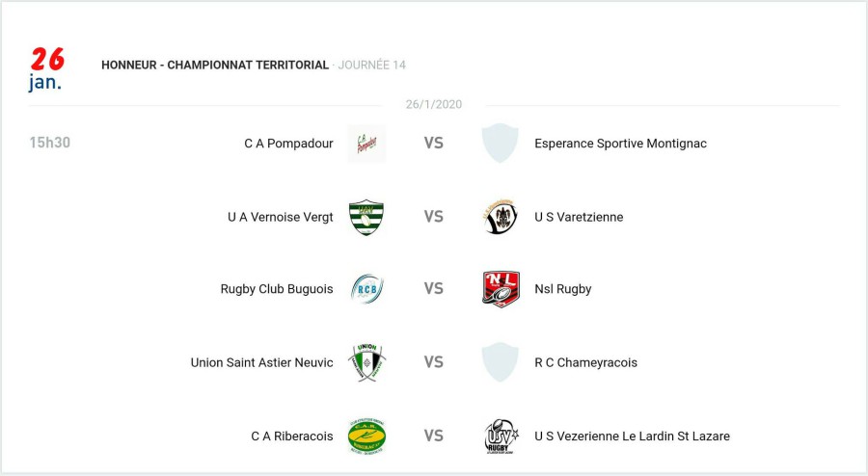Click the R C Chameyracois placeholder shield
This screenshot has height=476, width=868.
click(x=500, y=362)
